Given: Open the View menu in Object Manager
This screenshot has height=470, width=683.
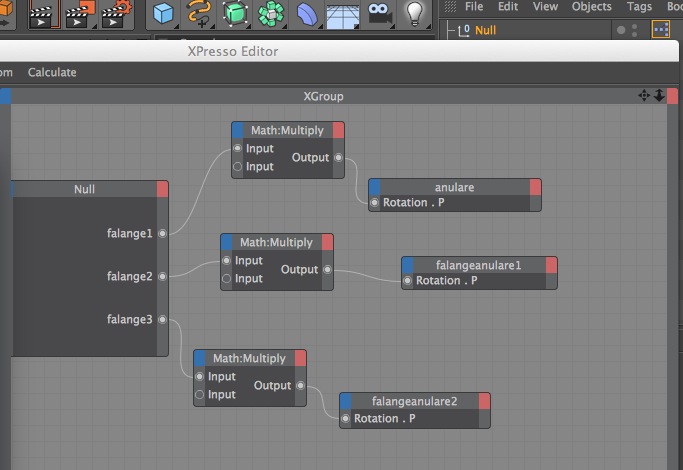Looking at the screenshot, I should coord(545,7).
